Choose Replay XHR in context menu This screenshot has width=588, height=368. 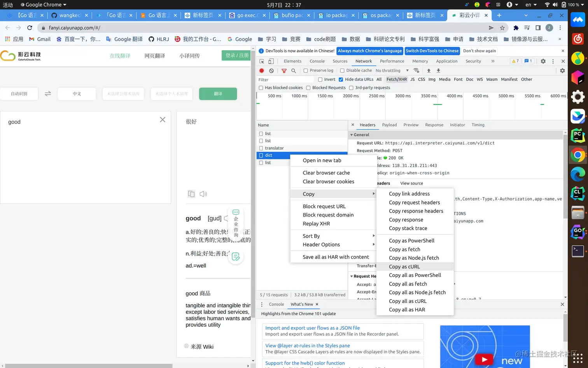pyautogui.click(x=333, y=224)
